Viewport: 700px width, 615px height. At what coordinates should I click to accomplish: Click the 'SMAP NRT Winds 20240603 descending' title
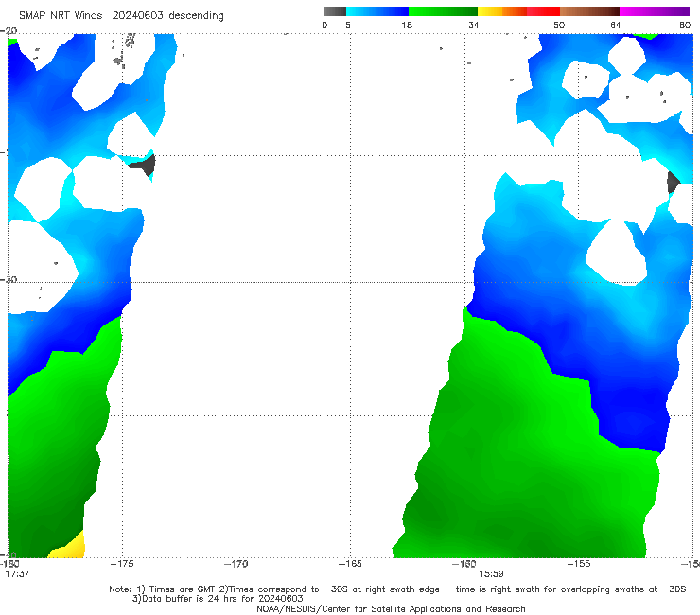tap(121, 15)
